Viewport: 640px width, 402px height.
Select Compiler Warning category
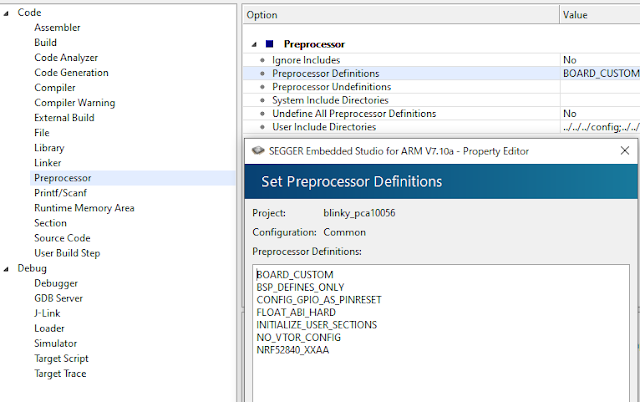click(75, 103)
